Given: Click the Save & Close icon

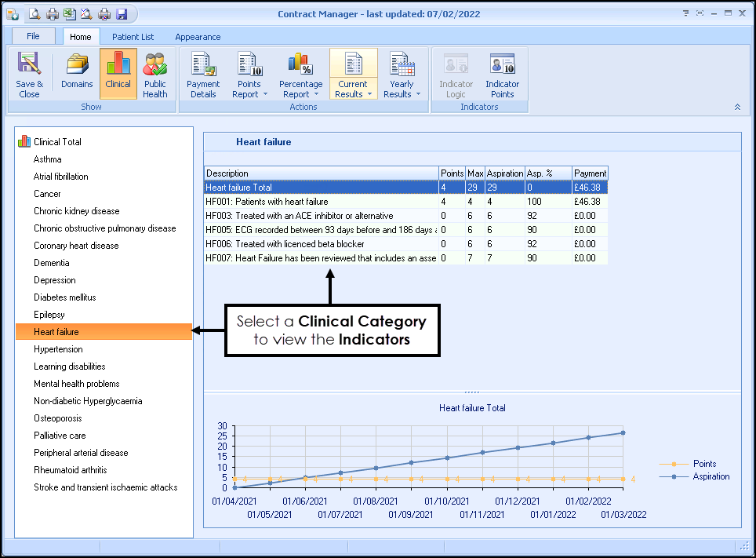Looking at the screenshot, I should 29,75.
